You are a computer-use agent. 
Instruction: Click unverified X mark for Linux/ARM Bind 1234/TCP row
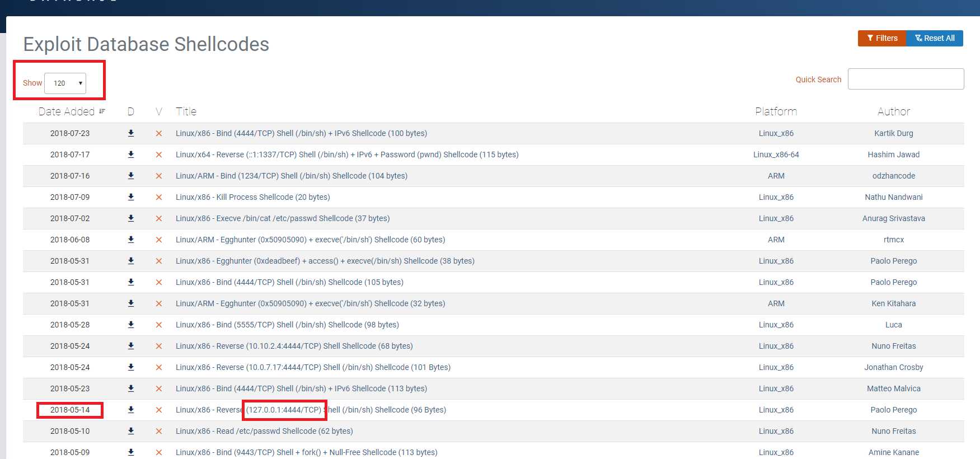click(159, 176)
